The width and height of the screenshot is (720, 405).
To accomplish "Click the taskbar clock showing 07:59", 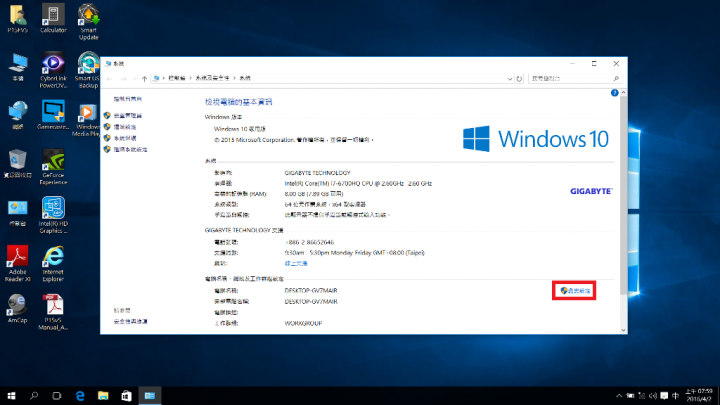I will coord(698,395).
